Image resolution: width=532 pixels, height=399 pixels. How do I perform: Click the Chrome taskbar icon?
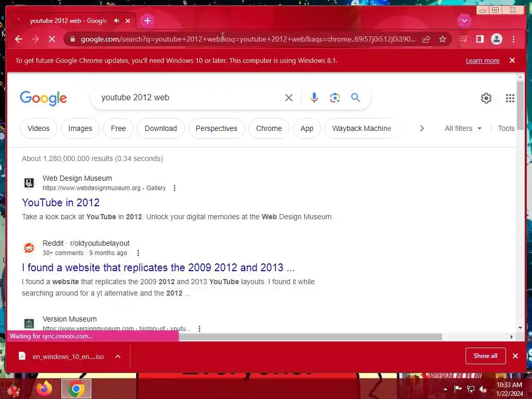76,389
